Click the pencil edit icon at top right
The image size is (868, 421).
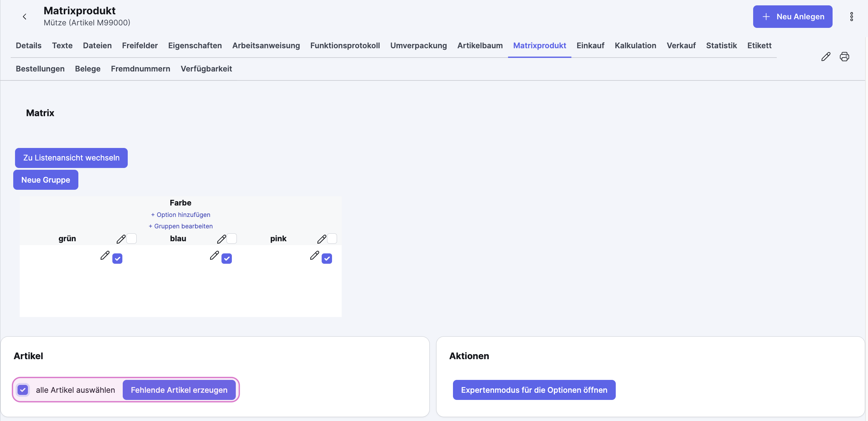(x=826, y=56)
